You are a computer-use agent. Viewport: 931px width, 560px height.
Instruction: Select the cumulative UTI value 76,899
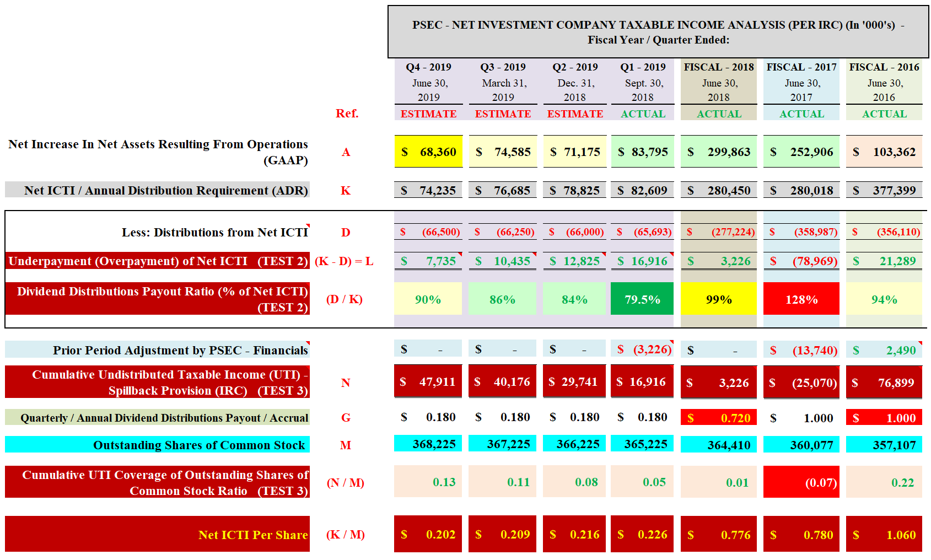[884, 381]
